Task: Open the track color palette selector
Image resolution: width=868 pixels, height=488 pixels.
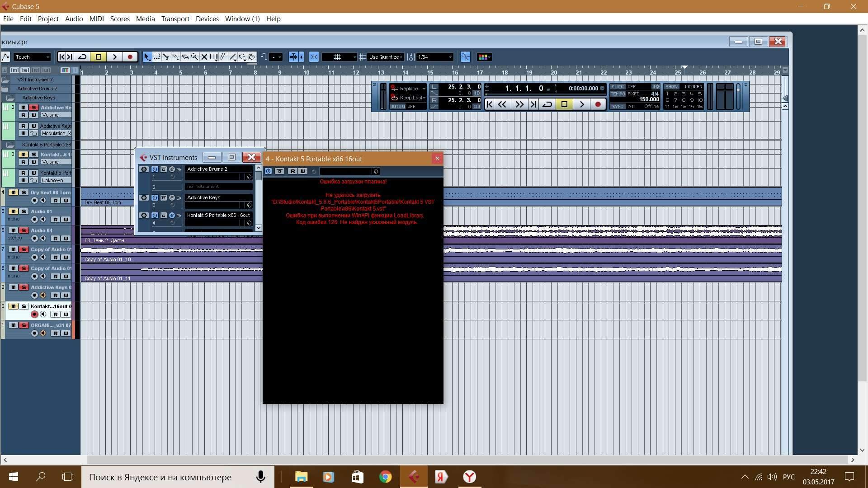Action: click(484, 57)
